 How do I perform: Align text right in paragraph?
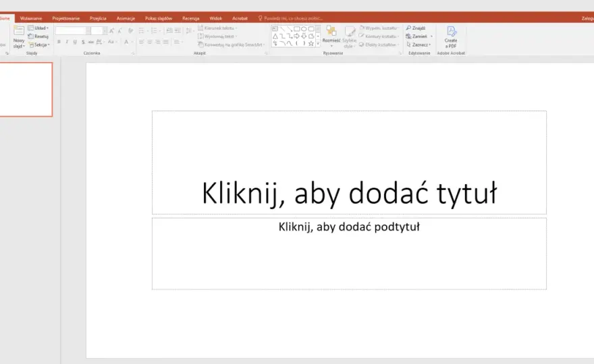point(157,42)
